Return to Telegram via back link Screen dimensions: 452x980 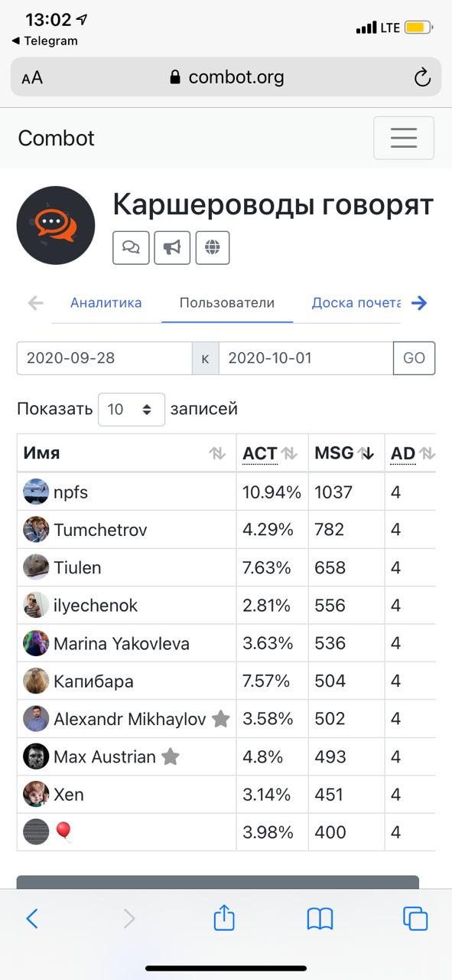(x=44, y=41)
